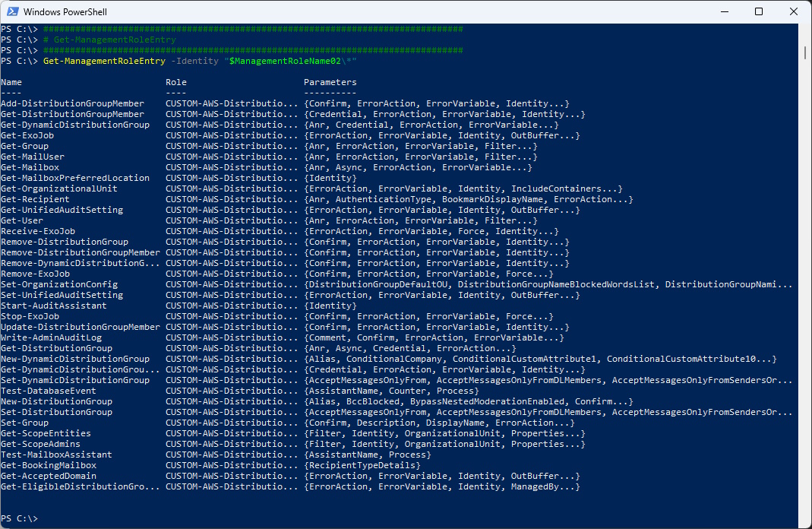The width and height of the screenshot is (812, 529).
Task: Select the Remove-DistributionGroupMember entry
Action: [x=81, y=252]
